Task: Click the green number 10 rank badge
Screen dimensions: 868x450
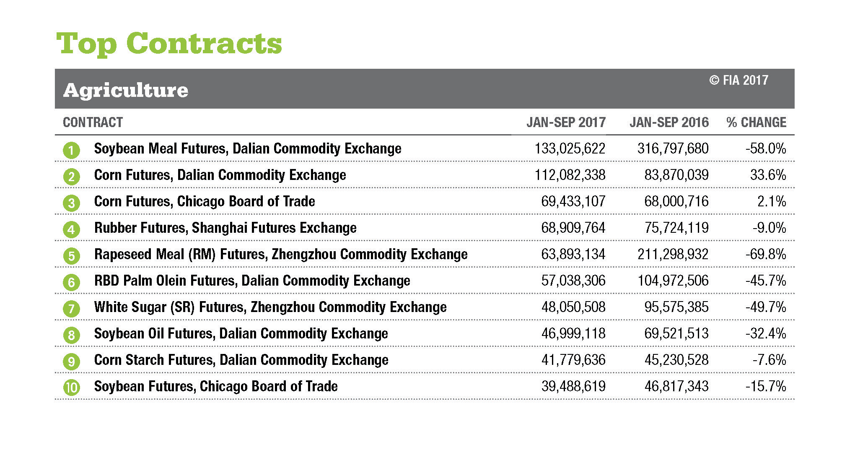Action: (71, 388)
